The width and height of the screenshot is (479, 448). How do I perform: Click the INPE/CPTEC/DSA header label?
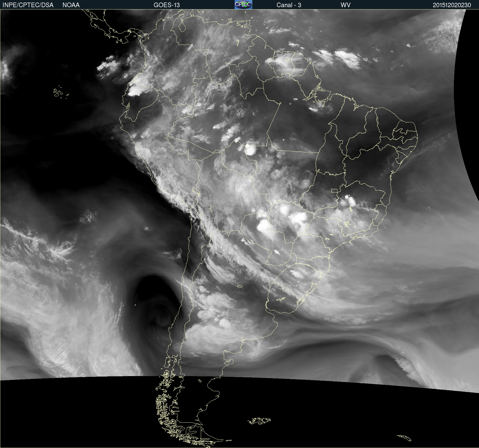point(28,5)
